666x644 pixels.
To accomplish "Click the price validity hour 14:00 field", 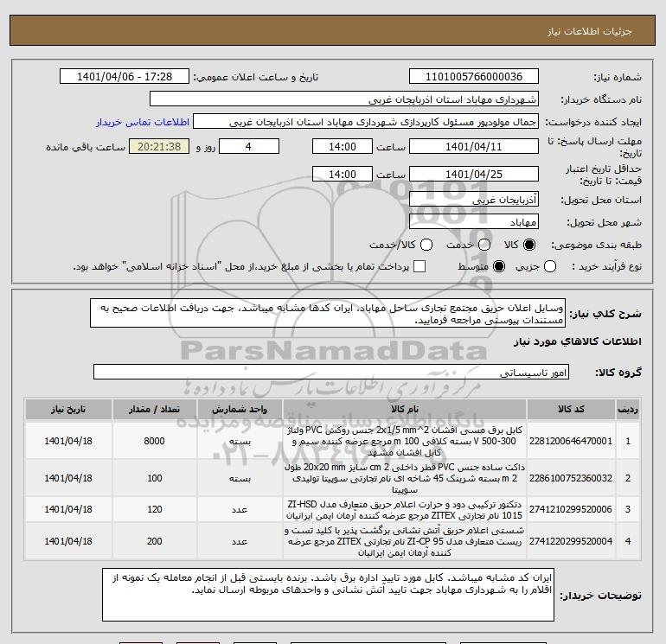I will [x=343, y=174].
